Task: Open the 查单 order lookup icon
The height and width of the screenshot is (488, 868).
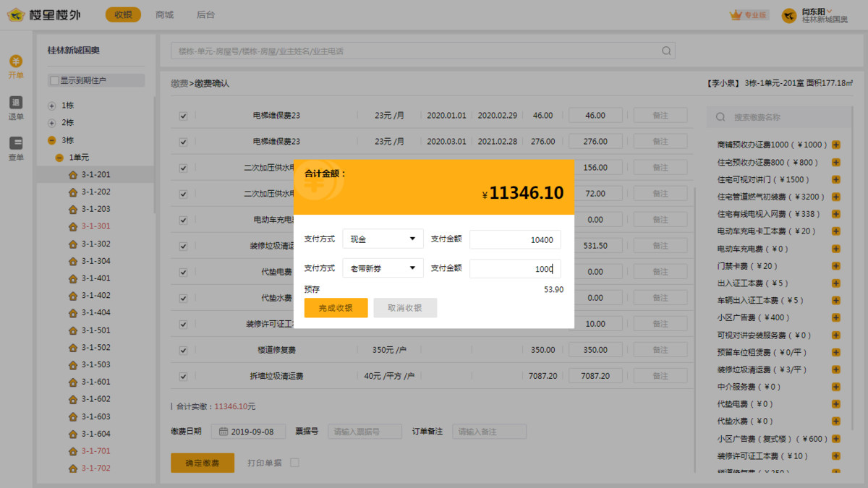Action: click(15, 144)
